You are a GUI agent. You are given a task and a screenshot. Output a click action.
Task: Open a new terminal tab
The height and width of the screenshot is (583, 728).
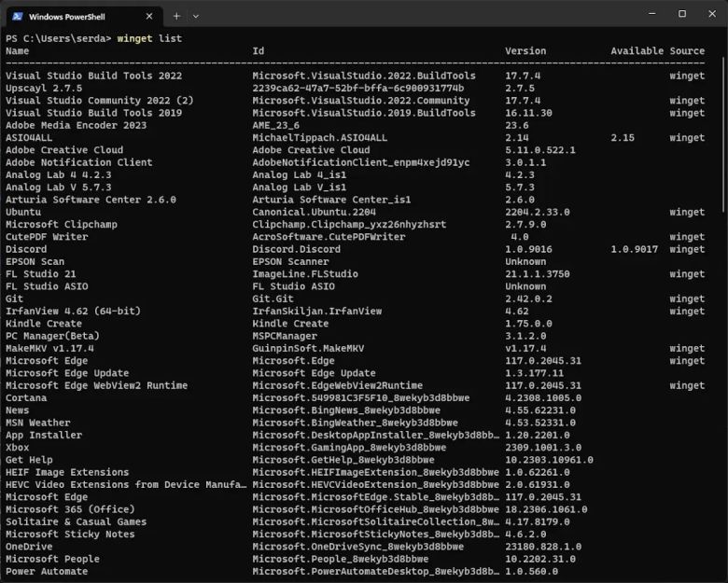coord(176,16)
